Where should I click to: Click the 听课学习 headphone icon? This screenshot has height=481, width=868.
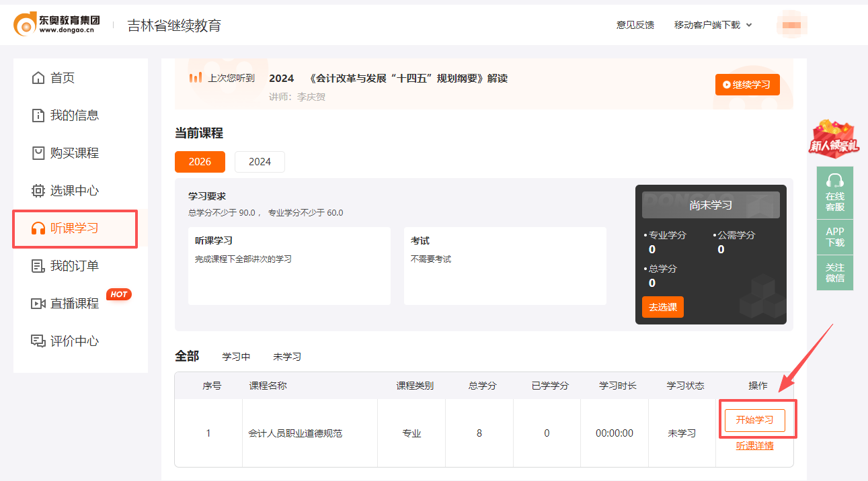coord(38,229)
